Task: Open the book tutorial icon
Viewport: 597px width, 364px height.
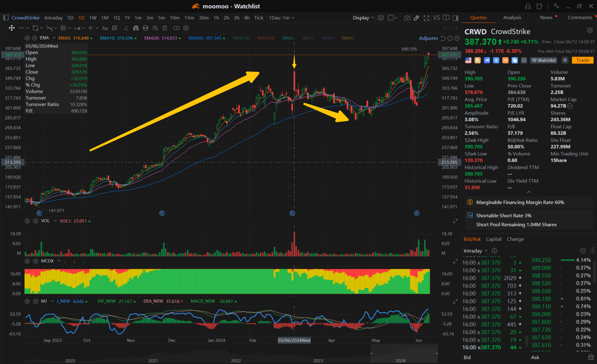Action: tap(446, 18)
